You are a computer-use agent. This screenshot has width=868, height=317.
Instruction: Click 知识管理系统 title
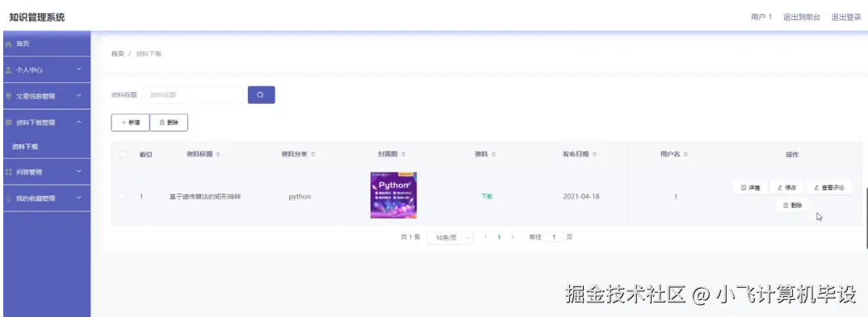(x=37, y=17)
